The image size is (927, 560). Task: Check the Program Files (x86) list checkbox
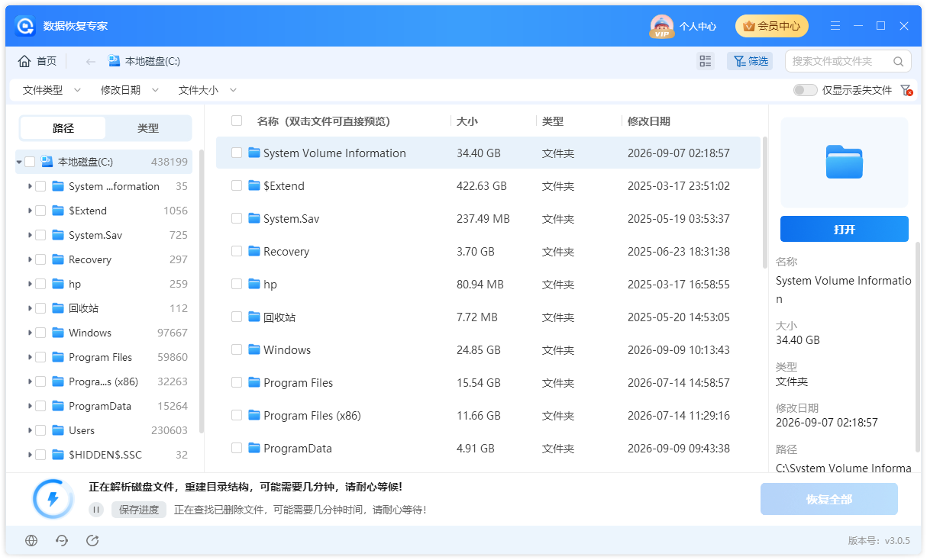click(x=237, y=415)
